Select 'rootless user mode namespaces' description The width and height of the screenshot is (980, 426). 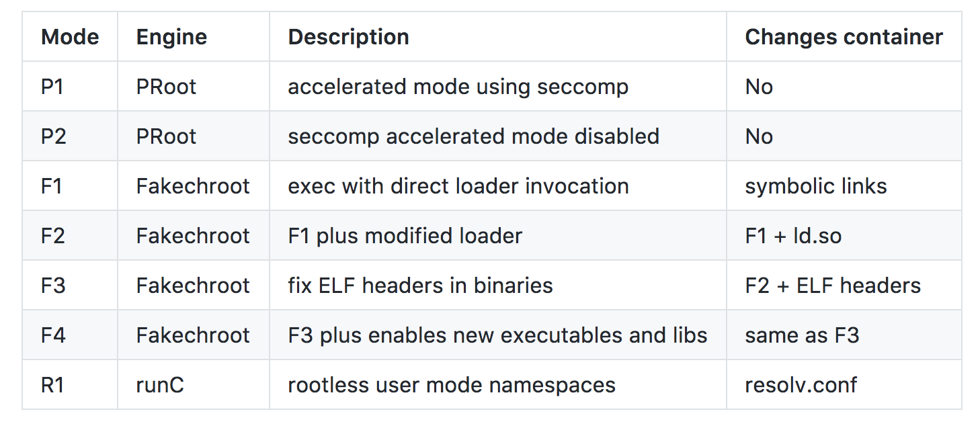point(452,385)
